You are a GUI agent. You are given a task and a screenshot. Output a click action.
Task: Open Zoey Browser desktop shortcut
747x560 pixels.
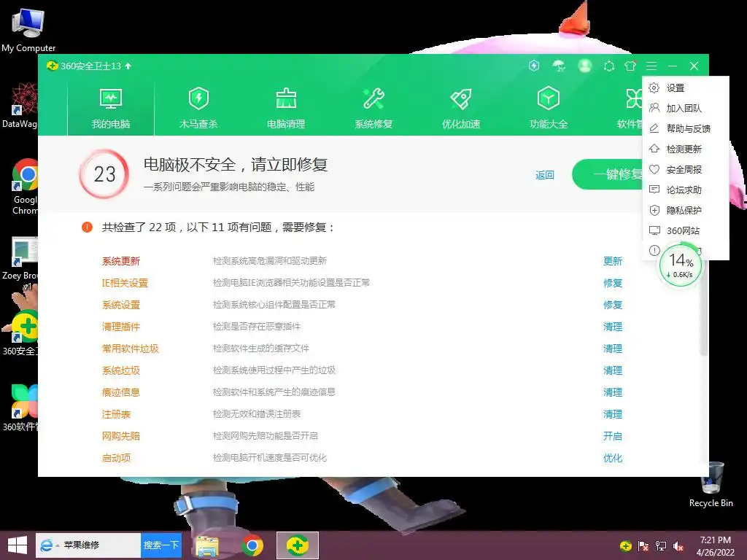click(x=19, y=262)
